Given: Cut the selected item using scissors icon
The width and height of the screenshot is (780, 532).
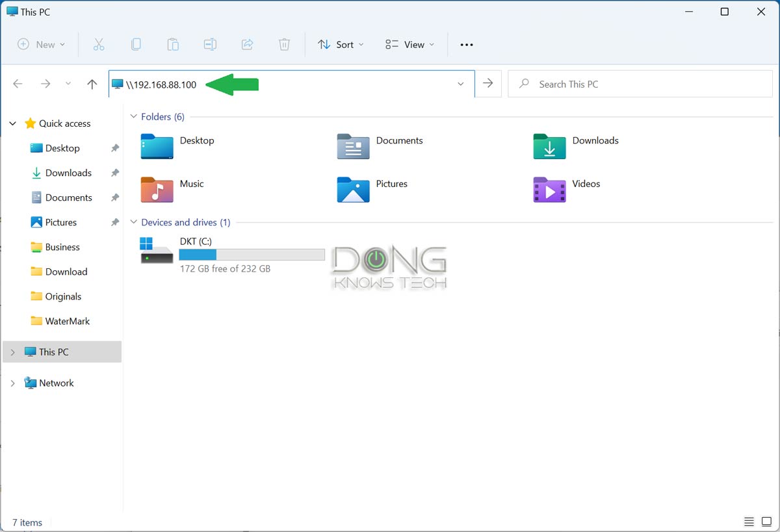Looking at the screenshot, I should click(99, 44).
